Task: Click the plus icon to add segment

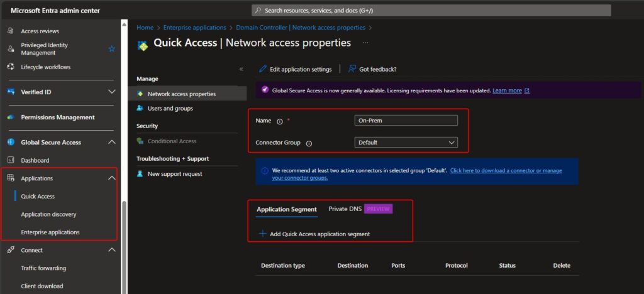Action: click(x=262, y=234)
